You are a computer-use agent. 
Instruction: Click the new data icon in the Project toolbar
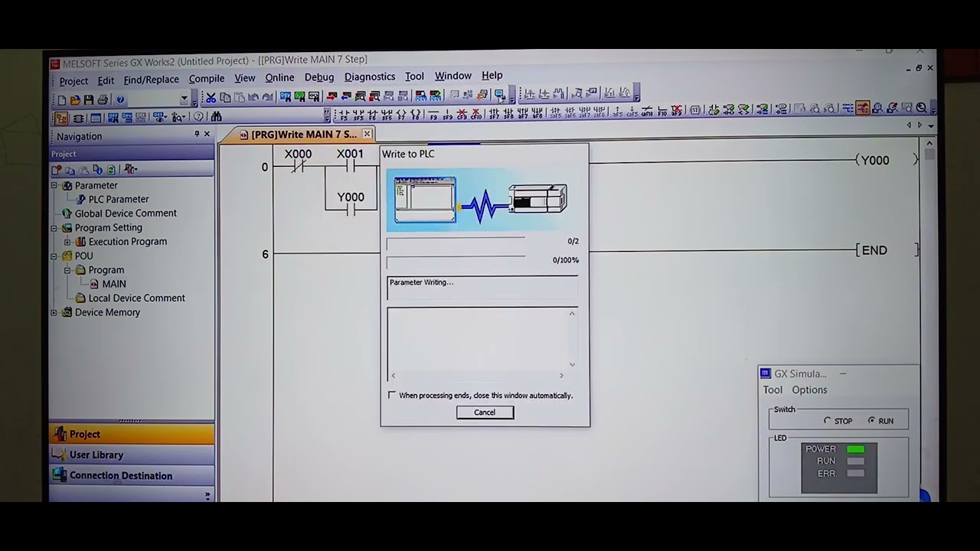click(57, 169)
